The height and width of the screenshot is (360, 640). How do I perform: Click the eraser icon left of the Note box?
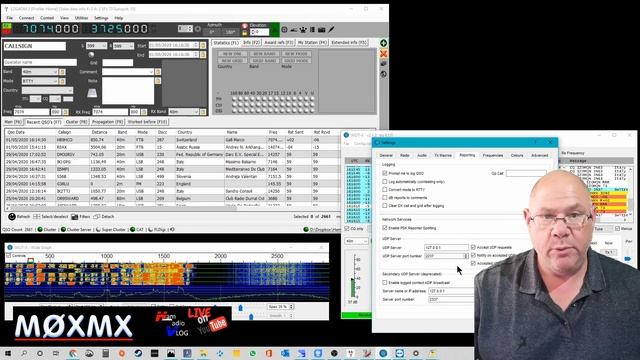click(x=92, y=93)
